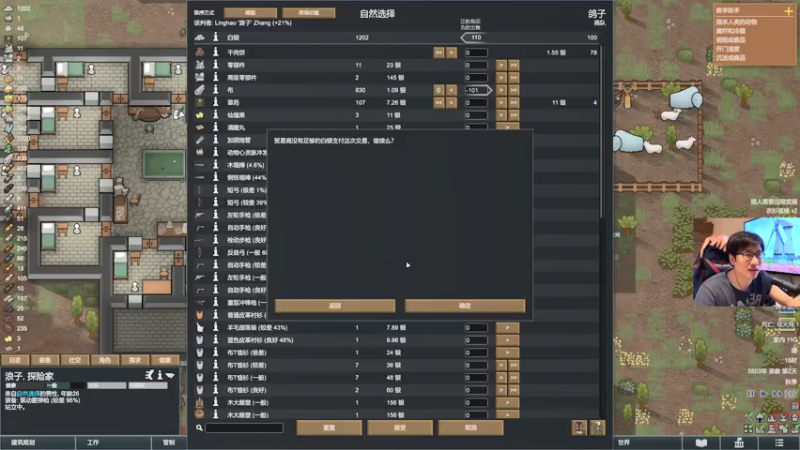Click the 布 cloth item icon
This screenshot has width=800, height=450.
click(199, 90)
